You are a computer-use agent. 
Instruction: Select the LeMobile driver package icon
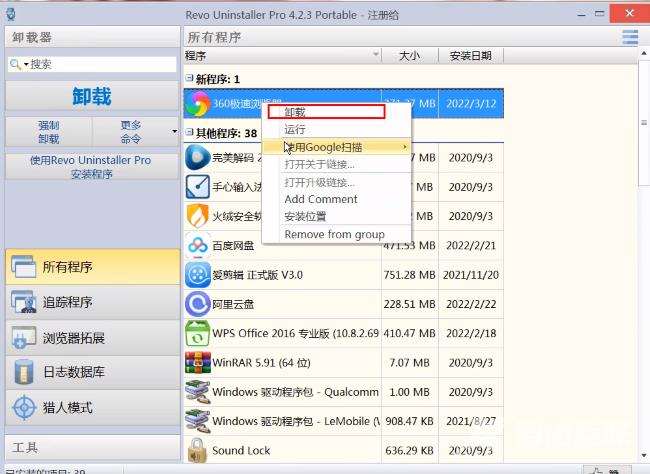coord(197,421)
